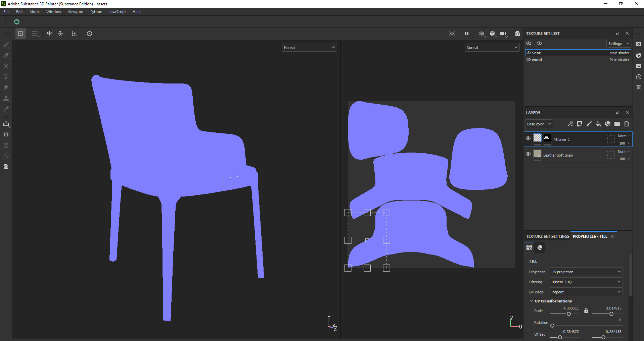Select the Projection tool with the cube icon
The height and width of the screenshot is (341, 644).
pos(6,66)
